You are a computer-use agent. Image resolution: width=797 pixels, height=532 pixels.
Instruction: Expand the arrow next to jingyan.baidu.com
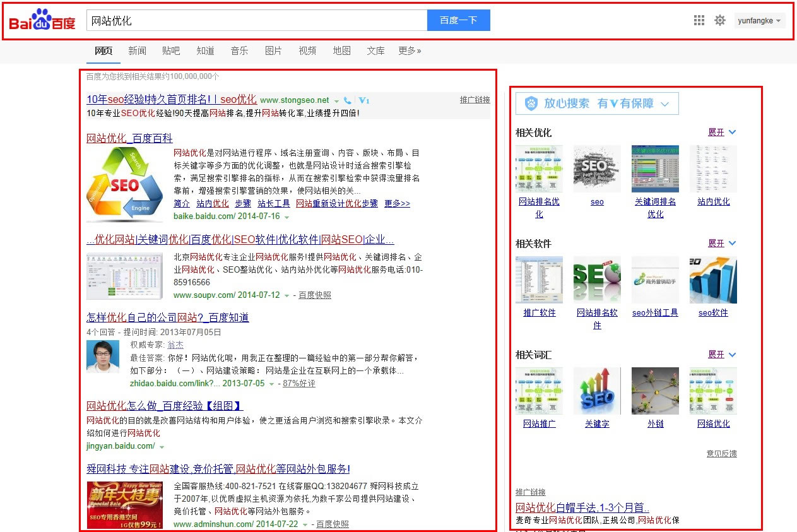[x=162, y=447]
